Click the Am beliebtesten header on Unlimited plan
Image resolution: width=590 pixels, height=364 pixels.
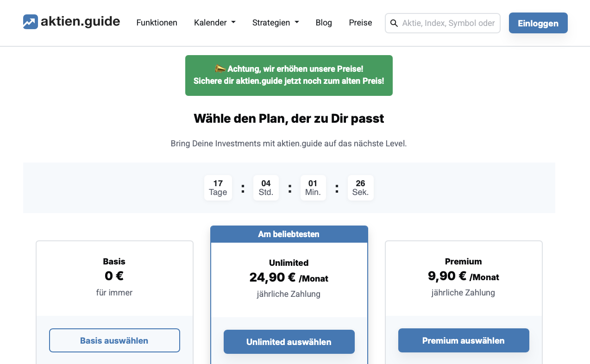tap(289, 234)
